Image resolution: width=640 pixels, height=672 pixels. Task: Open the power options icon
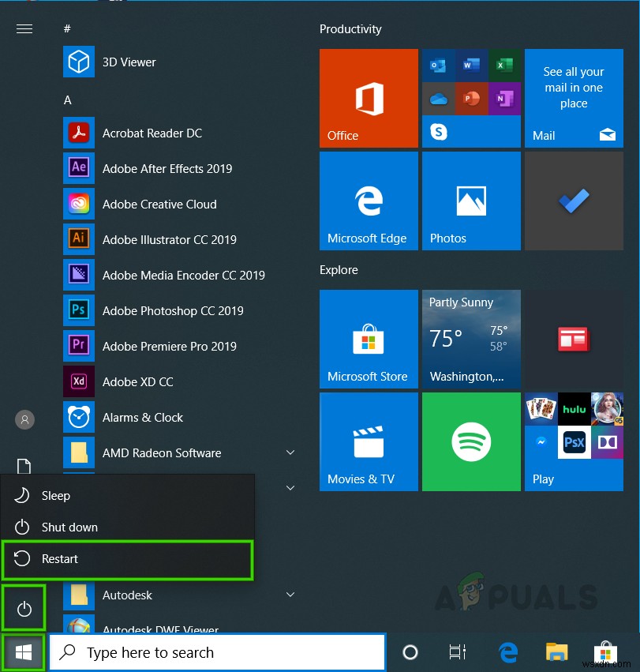tap(24, 607)
